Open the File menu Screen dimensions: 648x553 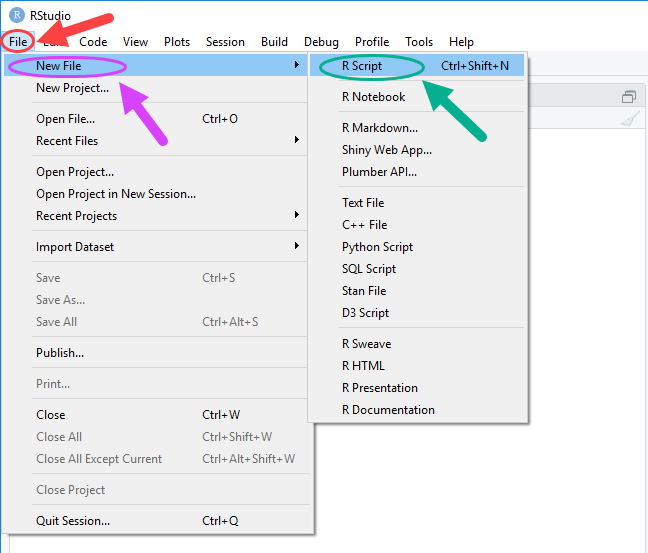[18, 42]
